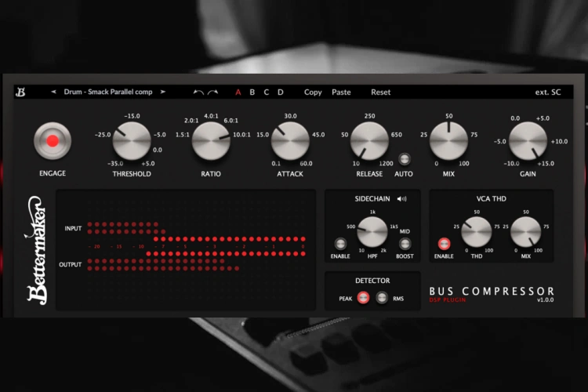Click the VCA THD section title

click(x=492, y=199)
